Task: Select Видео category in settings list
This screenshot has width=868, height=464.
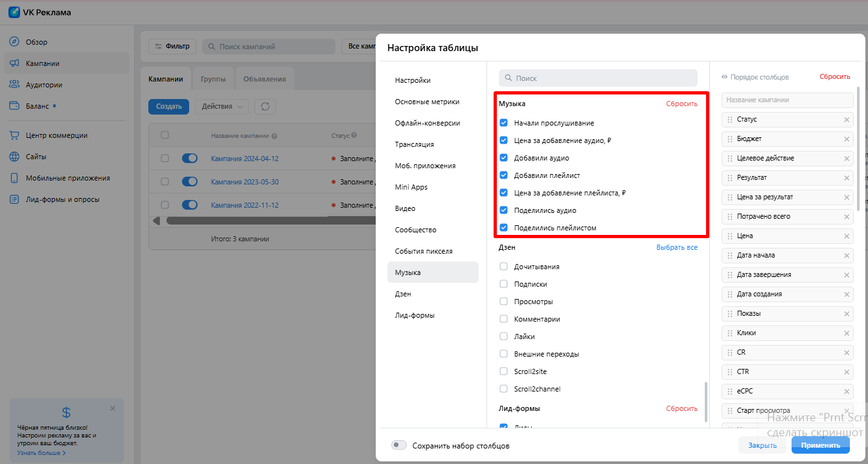Action: [x=405, y=208]
